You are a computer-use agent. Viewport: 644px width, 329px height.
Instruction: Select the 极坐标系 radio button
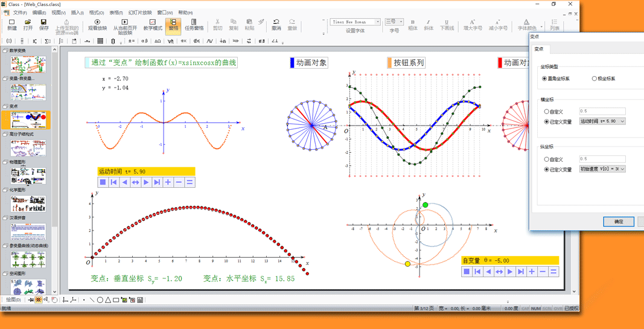coord(595,78)
